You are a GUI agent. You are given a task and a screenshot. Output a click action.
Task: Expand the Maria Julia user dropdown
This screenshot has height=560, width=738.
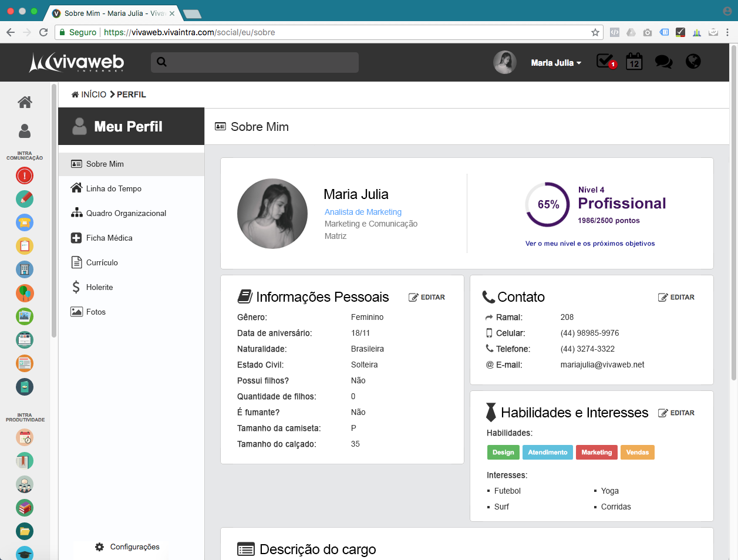click(555, 63)
